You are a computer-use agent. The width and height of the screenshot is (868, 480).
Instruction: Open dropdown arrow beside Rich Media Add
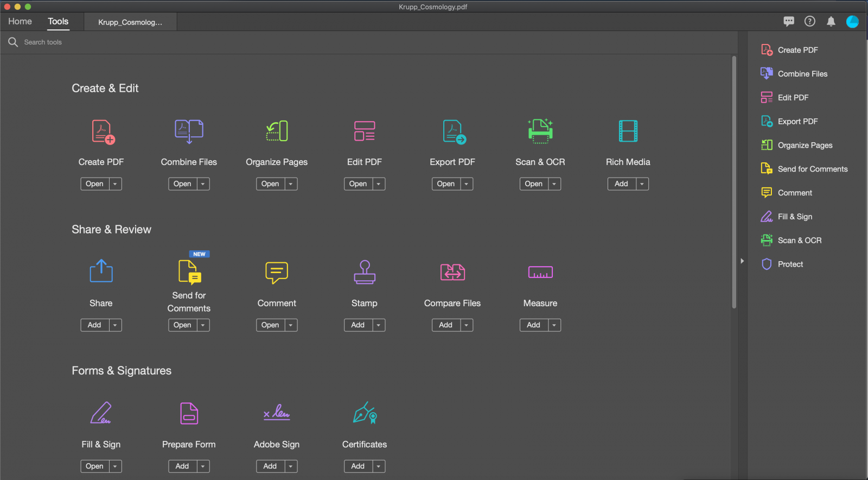click(x=642, y=184)
